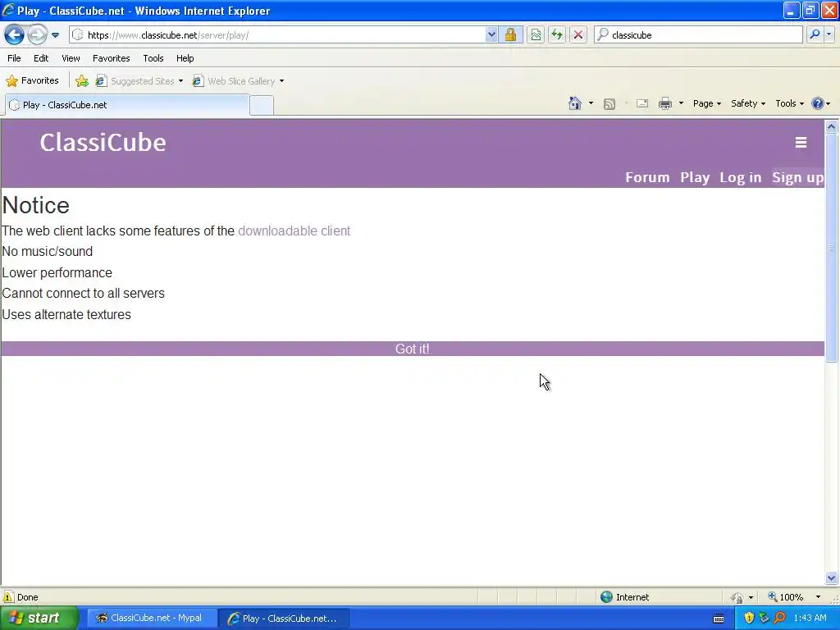840x630 pixels.
Task: Click the scroll up arrow
Action: pos(832,127)
